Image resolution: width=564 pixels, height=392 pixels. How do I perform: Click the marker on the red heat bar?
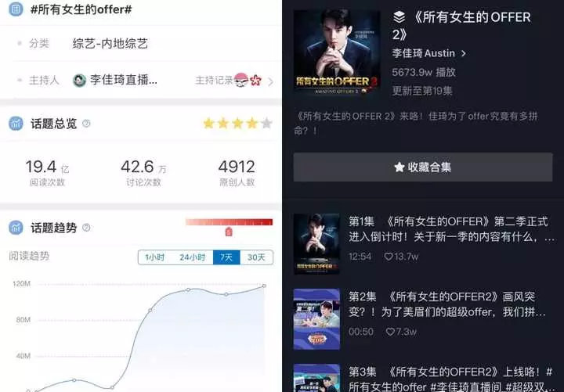(229, 232)
